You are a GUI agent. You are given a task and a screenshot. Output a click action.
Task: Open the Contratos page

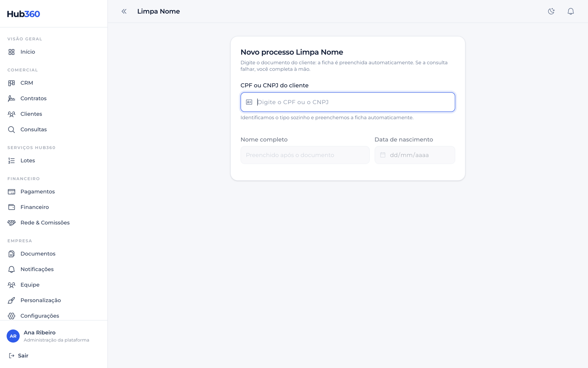click(x=54, y=99)
